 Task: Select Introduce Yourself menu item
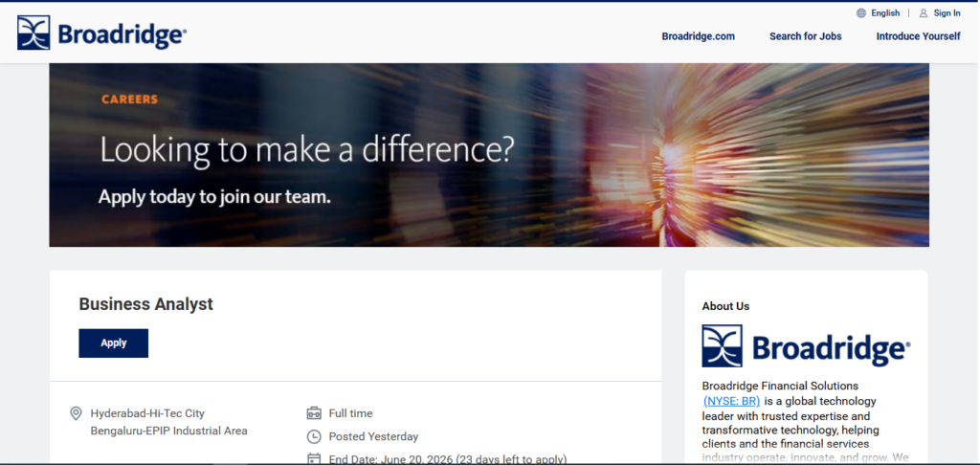(x=918, y=36)
